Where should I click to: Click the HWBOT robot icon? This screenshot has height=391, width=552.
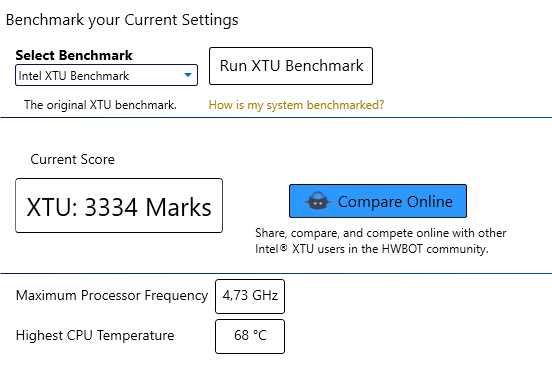click(x=318, y=201)
